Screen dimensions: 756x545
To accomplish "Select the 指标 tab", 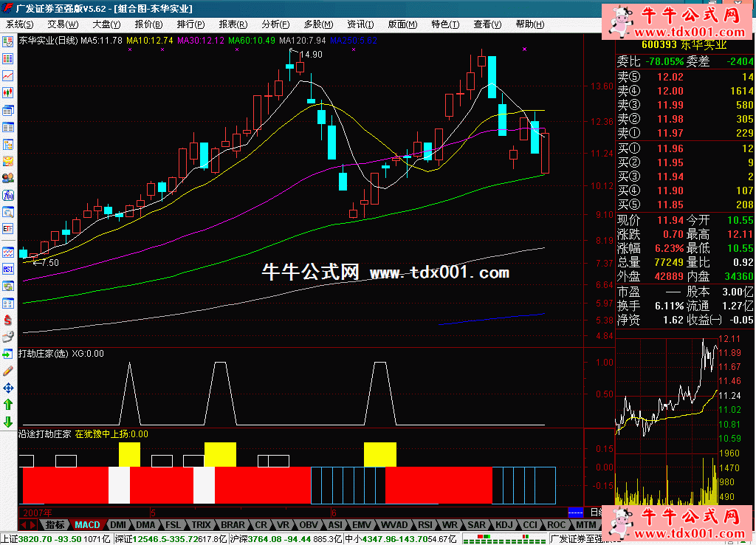I will tap(55, 525).
